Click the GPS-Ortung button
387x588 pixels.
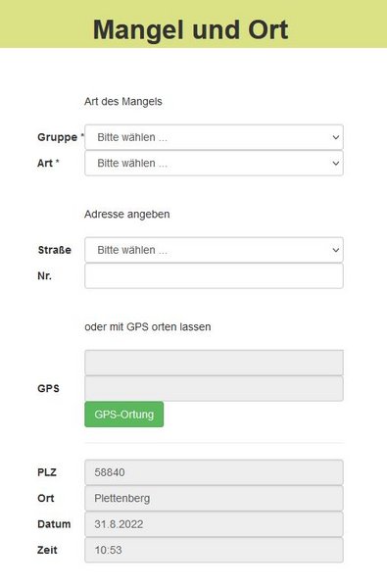[x=124, y=415]
